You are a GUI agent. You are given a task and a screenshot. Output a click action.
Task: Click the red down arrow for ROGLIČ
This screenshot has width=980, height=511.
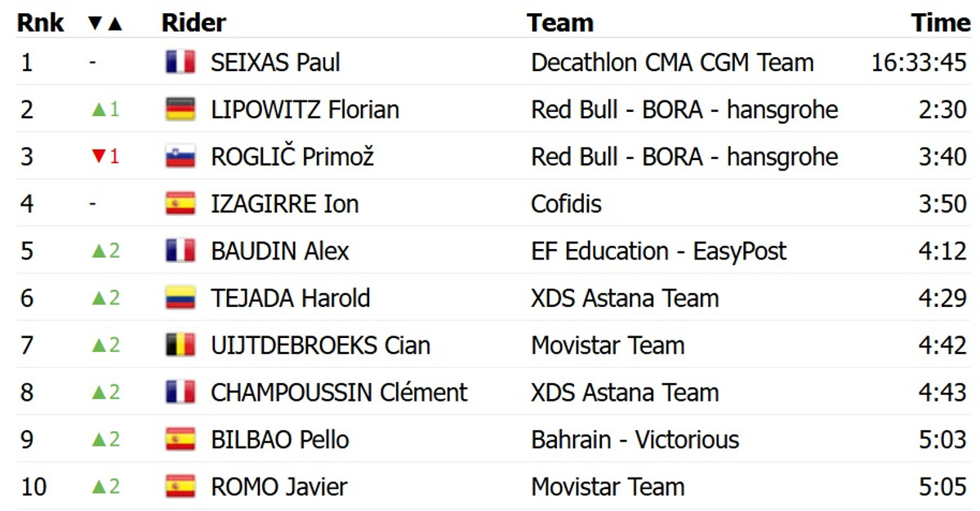(98, 157)
